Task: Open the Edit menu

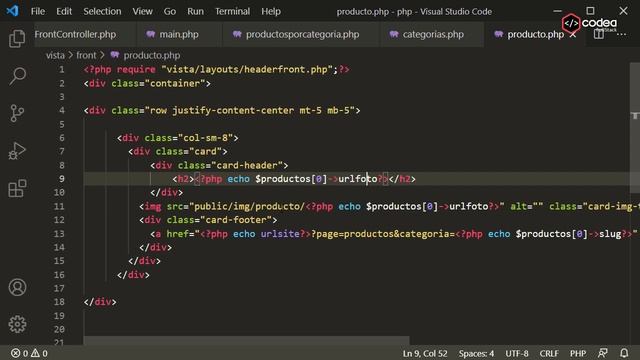Action: tap(64, 11)
